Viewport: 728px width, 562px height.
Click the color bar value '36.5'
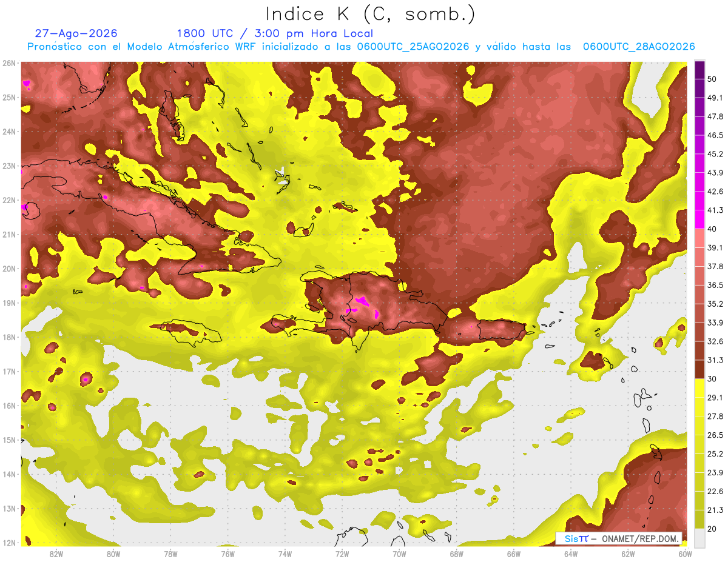715,285
